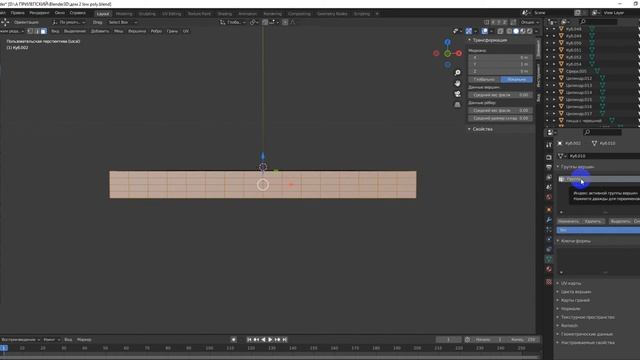Open View Layer properties tab icon
640x360 pixels.
pos(549,177)
